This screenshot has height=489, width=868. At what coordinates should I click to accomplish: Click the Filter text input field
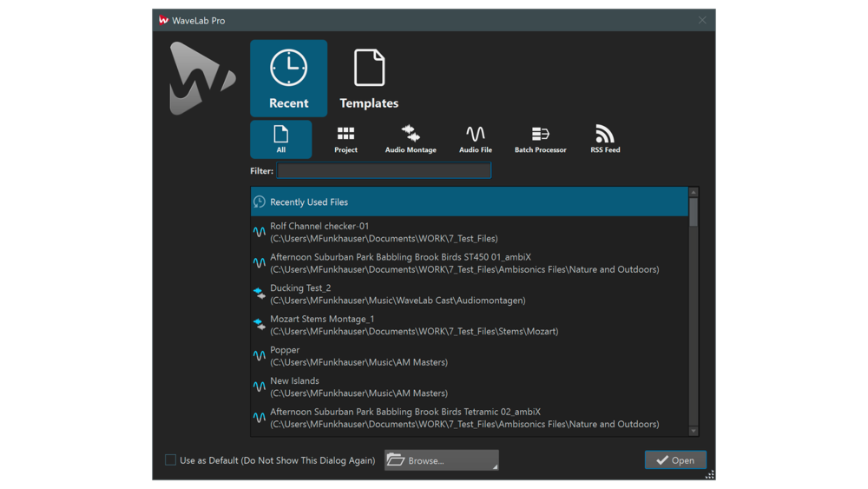[x=384, y=171]
